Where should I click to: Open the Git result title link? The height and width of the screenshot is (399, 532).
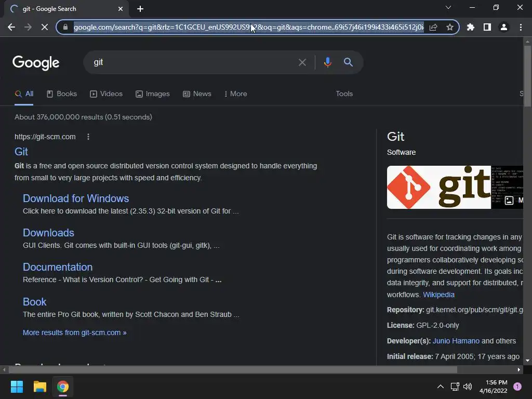coord(21,152)
